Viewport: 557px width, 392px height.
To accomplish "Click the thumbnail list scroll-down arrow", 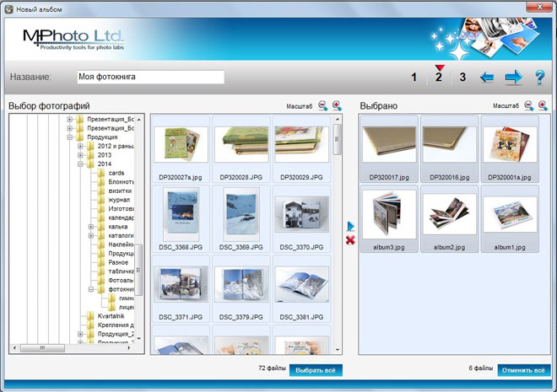I will [338, 350].
